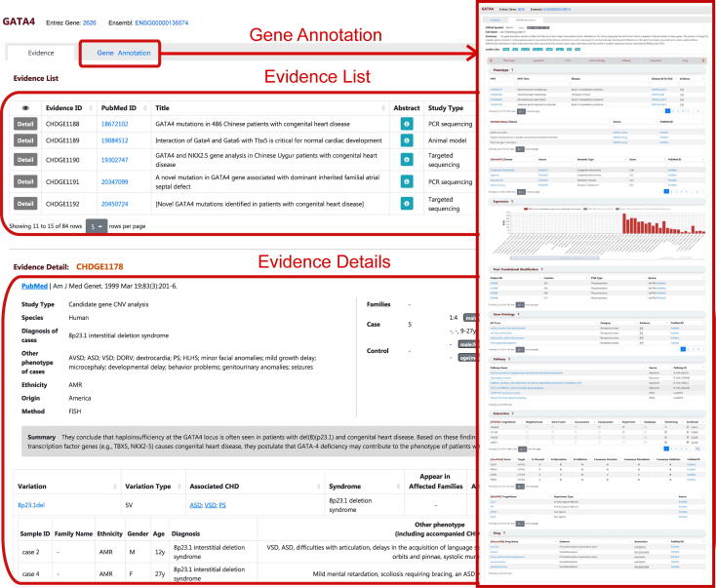Open PubMed ID 19084512 link

click(x=114, y=140)
